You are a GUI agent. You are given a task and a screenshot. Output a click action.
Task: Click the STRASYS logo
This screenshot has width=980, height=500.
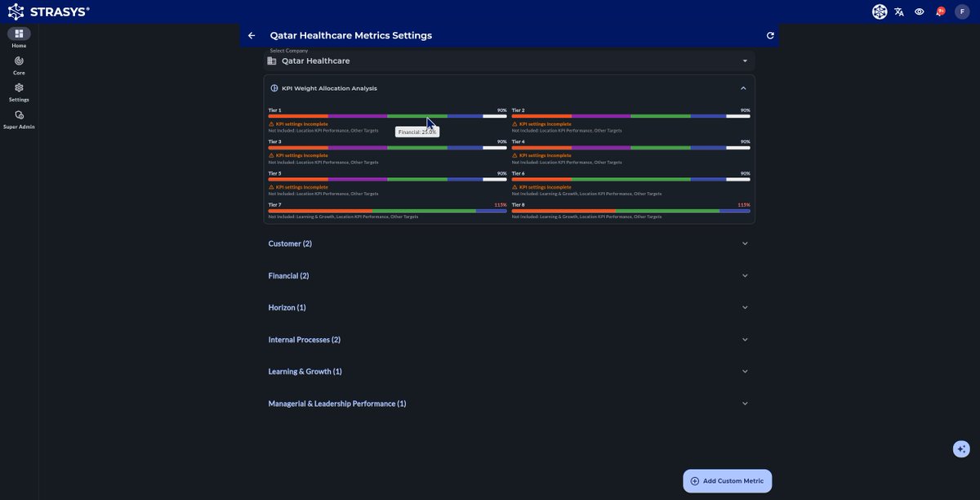pos(48,11)
